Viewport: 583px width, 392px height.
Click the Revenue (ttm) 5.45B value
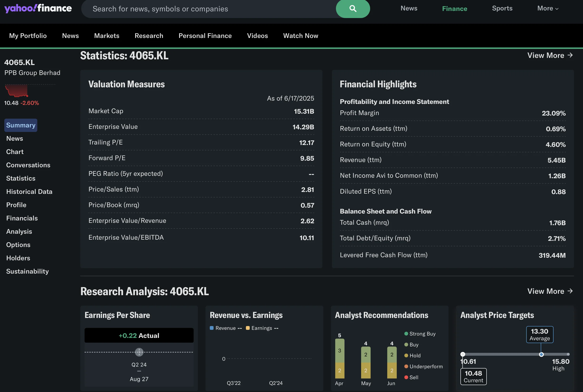pos(556,160)
